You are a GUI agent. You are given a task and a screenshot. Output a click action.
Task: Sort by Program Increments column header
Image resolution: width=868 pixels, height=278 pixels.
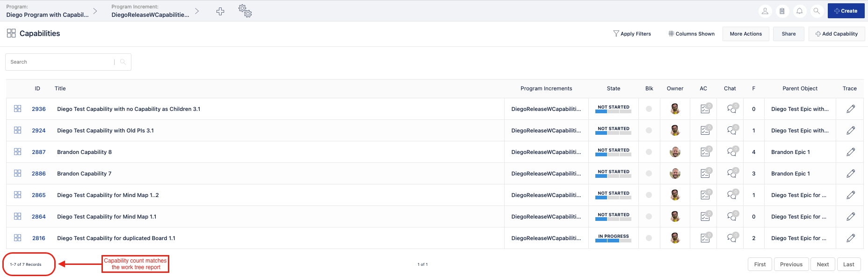546,88
